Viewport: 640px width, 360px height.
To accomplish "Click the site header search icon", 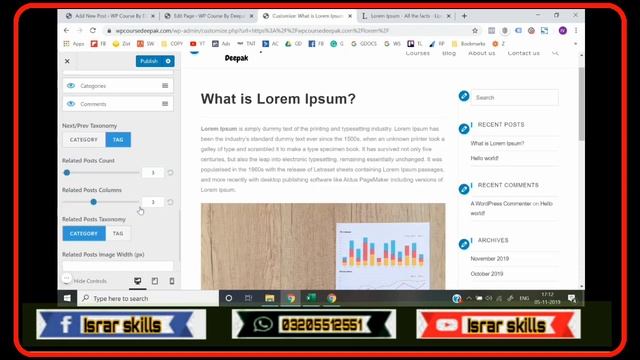I will [555, 53].
